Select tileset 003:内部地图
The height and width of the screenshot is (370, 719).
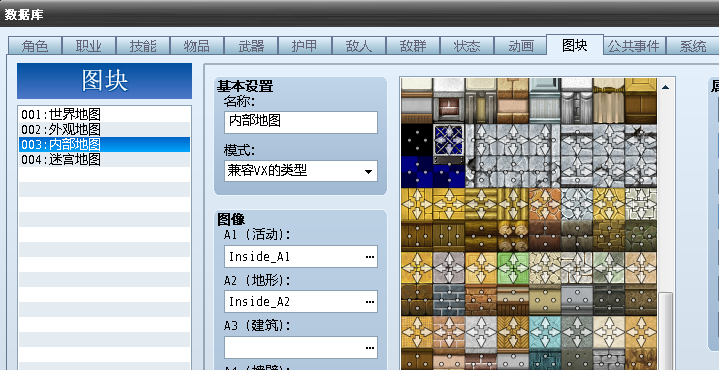(x=105, y=144)
